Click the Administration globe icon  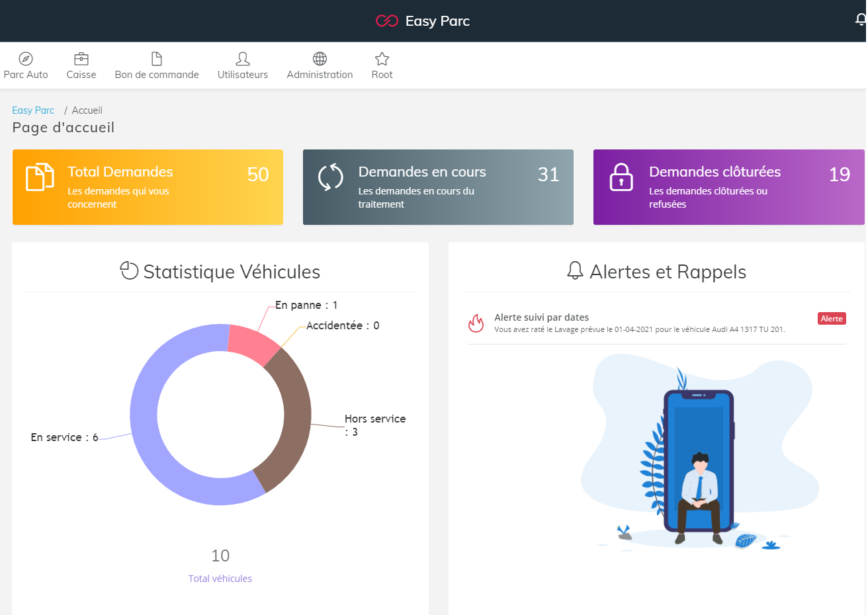tap(320, 59)
